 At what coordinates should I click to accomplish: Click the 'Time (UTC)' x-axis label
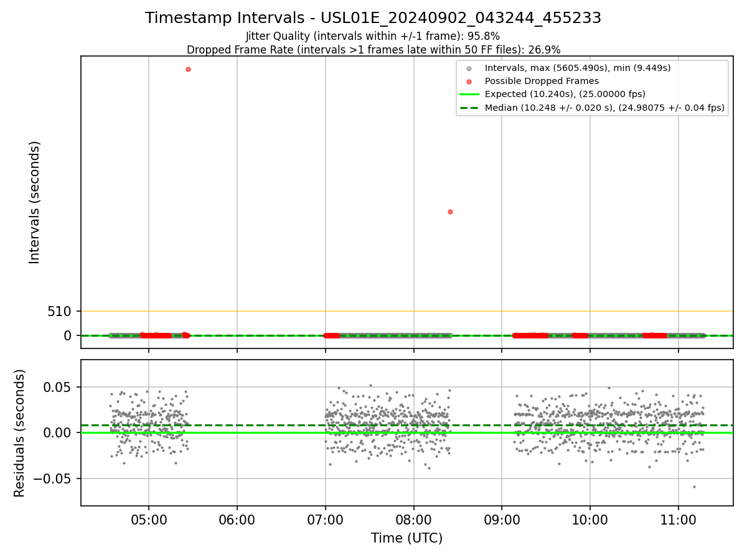click(406, 538)
